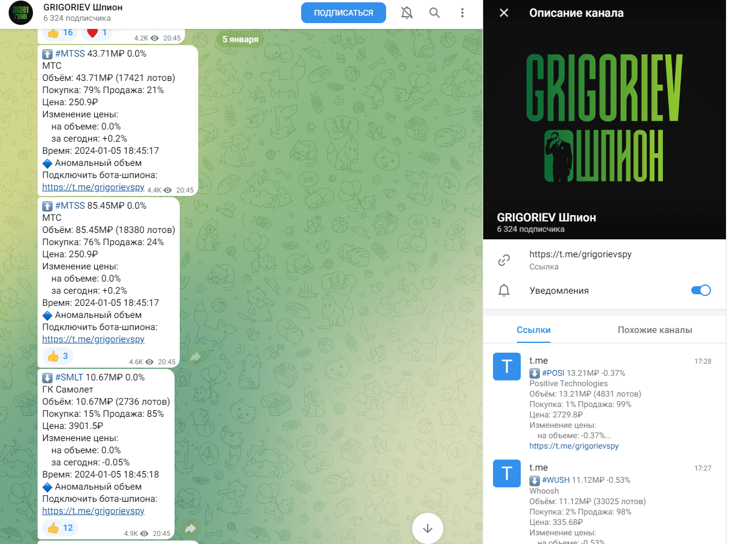
Task: Click the chain link icon in channel info
Action: click(x=504, y=260)
